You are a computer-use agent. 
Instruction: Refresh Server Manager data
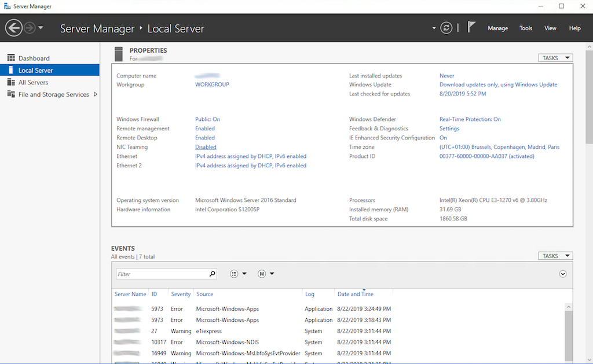pos(446,27)
